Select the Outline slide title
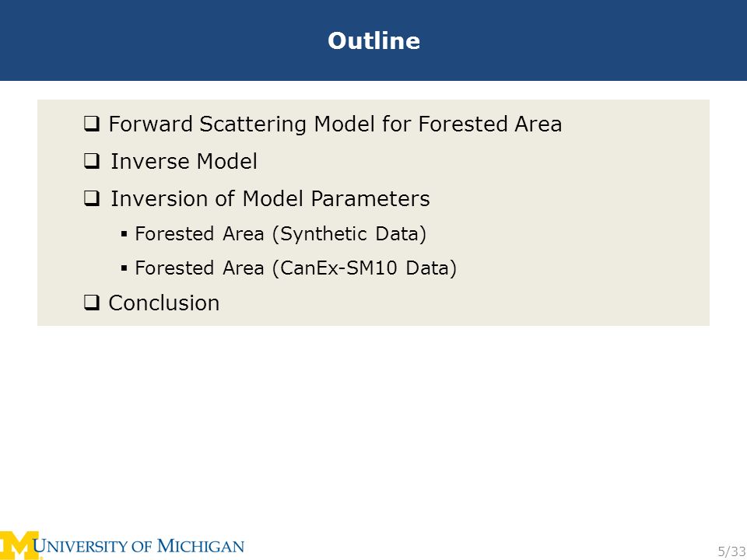Image resolution: width=747 pixels, height=560 pixels. (374, 40)
